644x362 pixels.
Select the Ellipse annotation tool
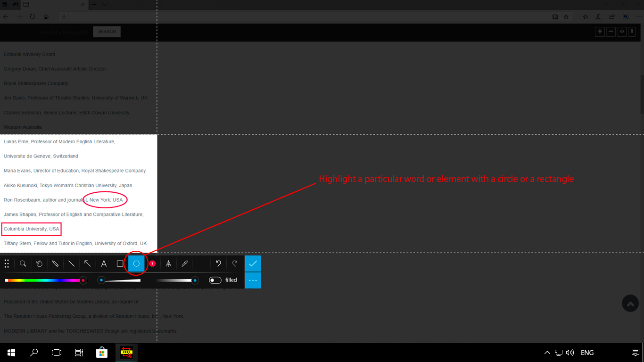pyautogui.click(x=136, y=263)
